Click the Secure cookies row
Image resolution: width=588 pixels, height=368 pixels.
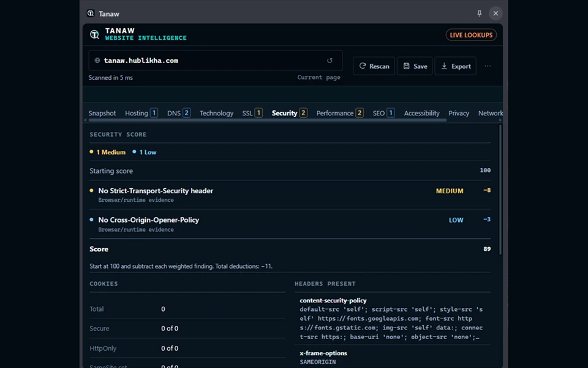tap(187, 328)
